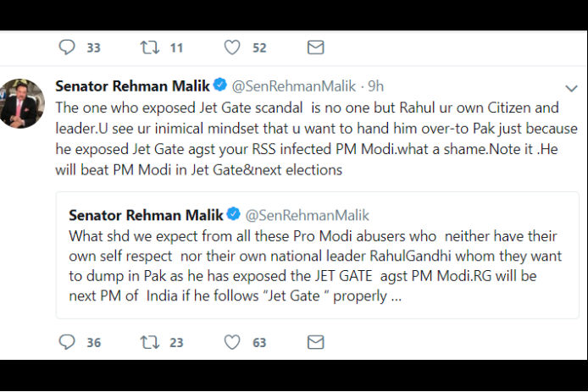The width and height of the screenshot is (588, 392).
Task: Like the upper tweet with 52 likes
Action: tap(232, 47)
